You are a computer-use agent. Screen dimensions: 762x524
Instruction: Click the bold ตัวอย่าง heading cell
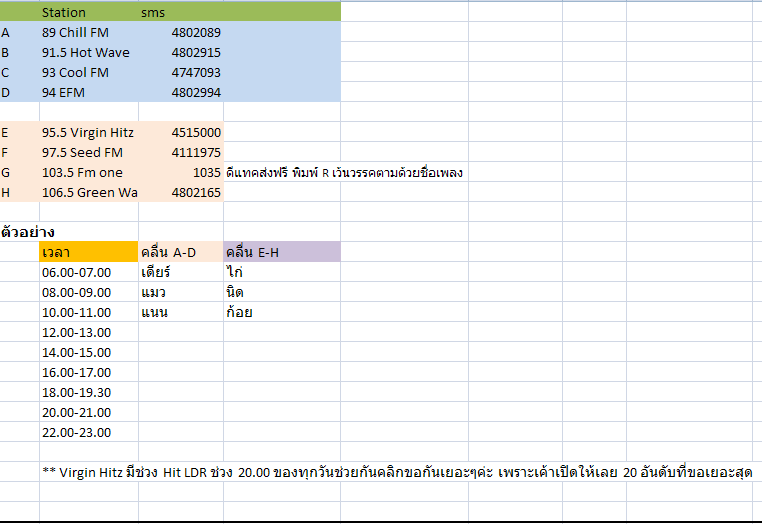[27, 232]
